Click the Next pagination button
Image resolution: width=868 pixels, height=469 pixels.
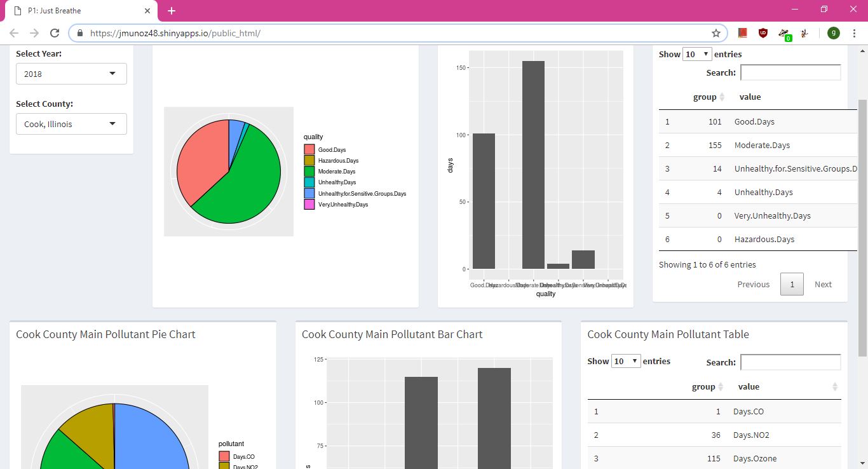(823, 284)
